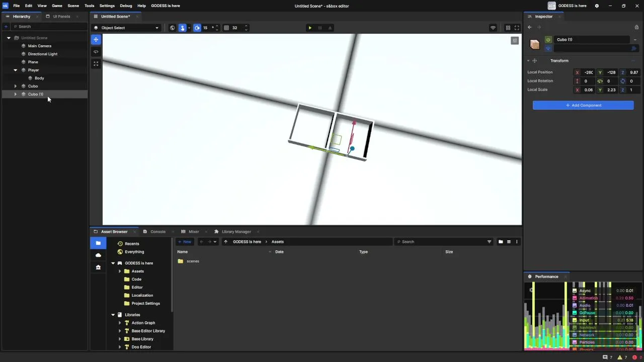644x362 pixels.
Task: Select the Move/Position gizmo tool
Action: point(96,39)
